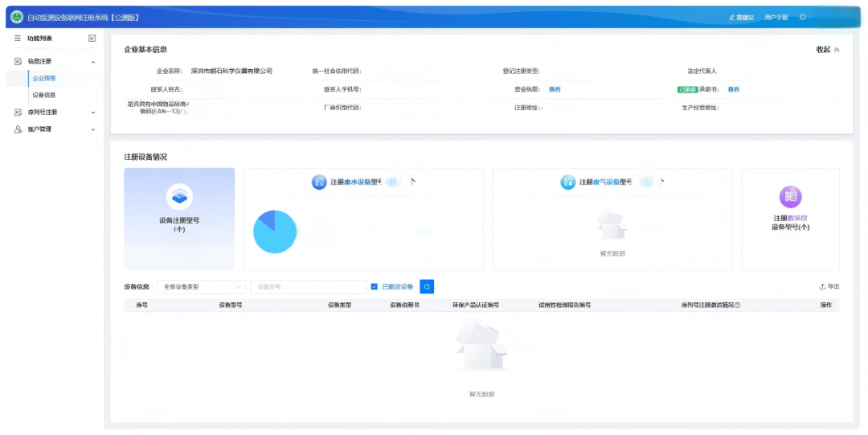Click 查看 next to 营业执照
Viewport: 868px width, 435px height.
pos(555,89)
